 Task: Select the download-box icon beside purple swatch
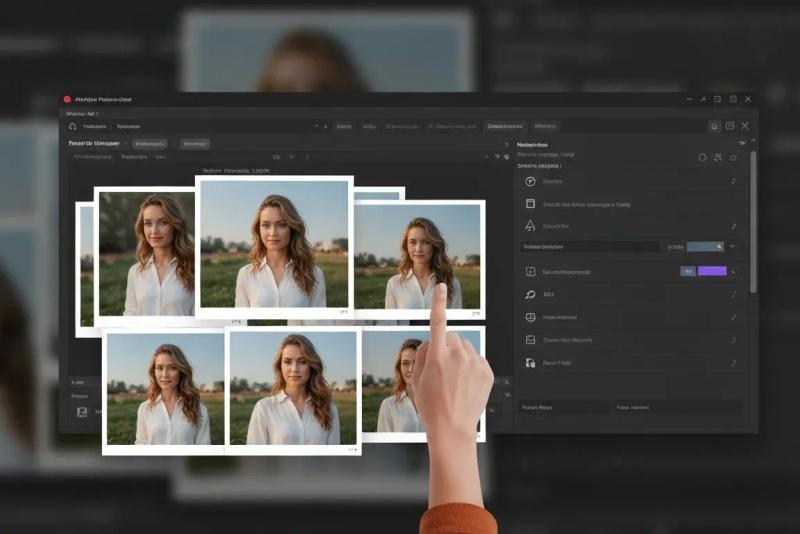point(531,271)
